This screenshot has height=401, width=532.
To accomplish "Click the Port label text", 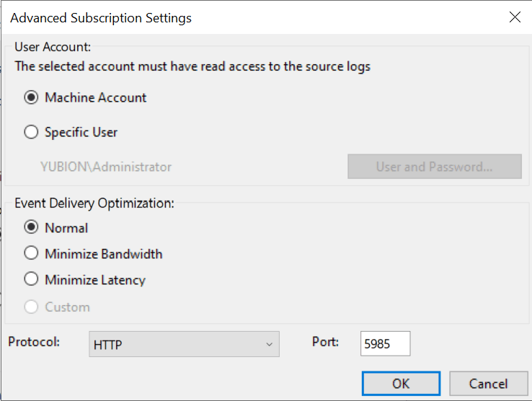I will point(325,342).
